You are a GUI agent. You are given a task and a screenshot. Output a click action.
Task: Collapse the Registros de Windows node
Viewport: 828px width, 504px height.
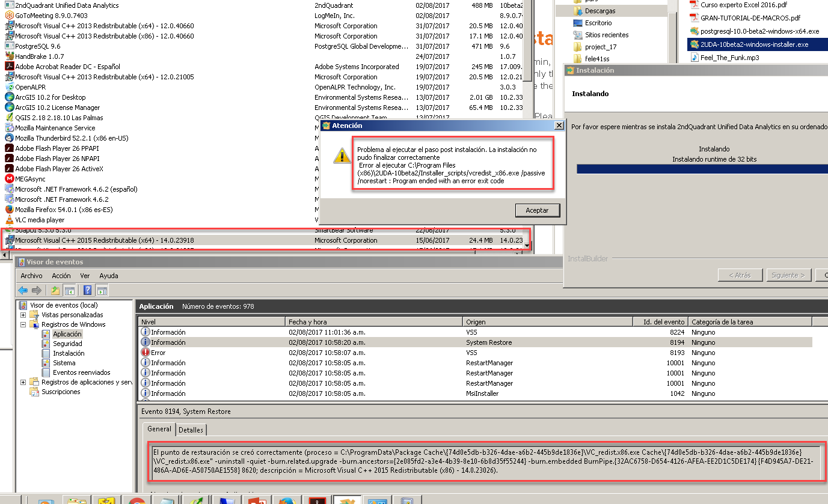click(23, 324)
